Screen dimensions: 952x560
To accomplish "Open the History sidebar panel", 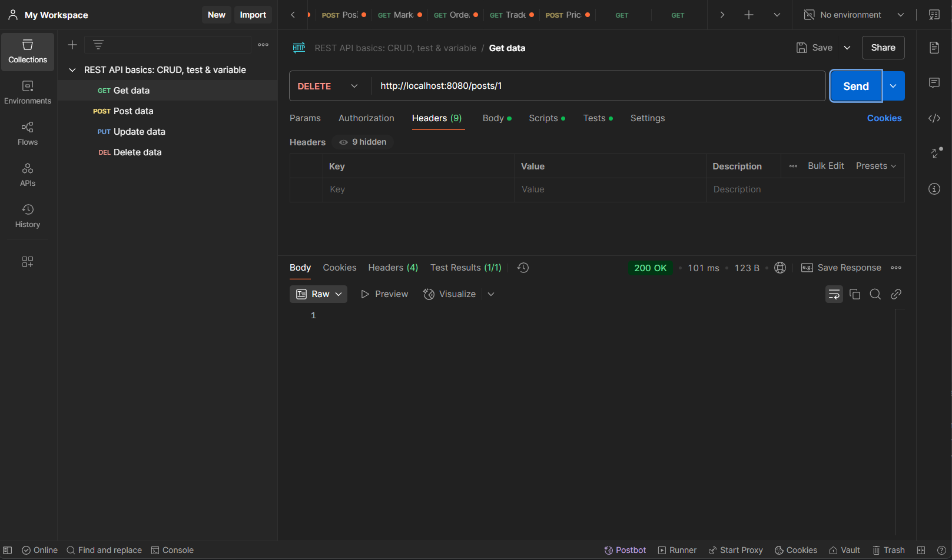I will [28, 216].
